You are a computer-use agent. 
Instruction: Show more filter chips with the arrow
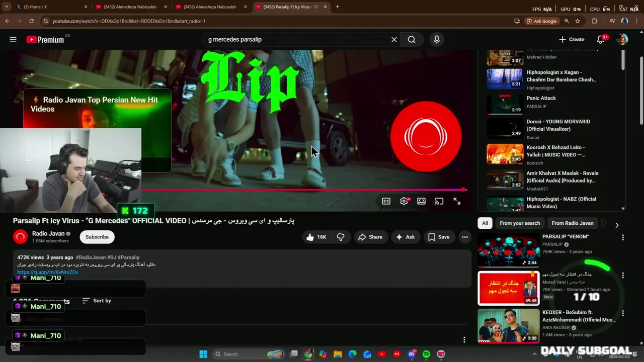[617, 225]
